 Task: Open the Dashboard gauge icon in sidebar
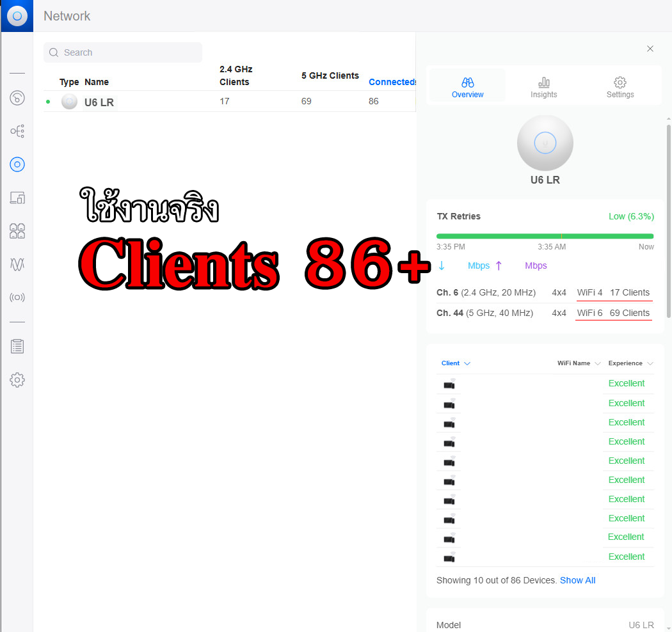17,98
